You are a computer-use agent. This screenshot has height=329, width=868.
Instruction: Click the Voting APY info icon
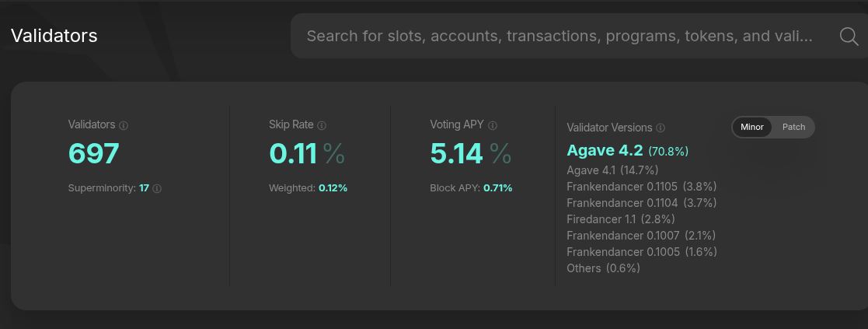pyautogui.click(x=492, y=126)
